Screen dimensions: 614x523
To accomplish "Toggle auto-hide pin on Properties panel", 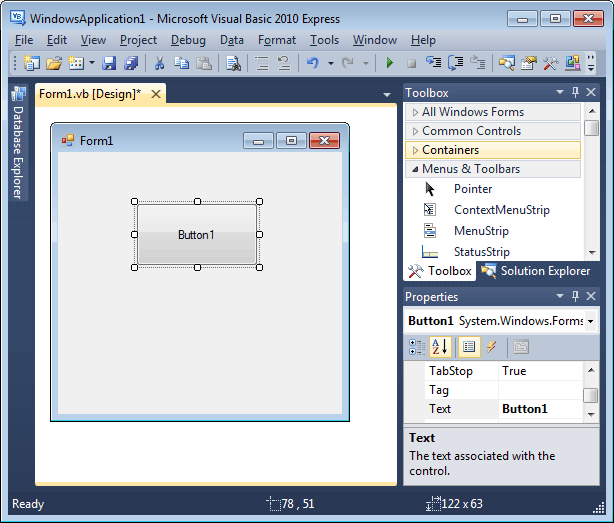I will click(575, 296).
